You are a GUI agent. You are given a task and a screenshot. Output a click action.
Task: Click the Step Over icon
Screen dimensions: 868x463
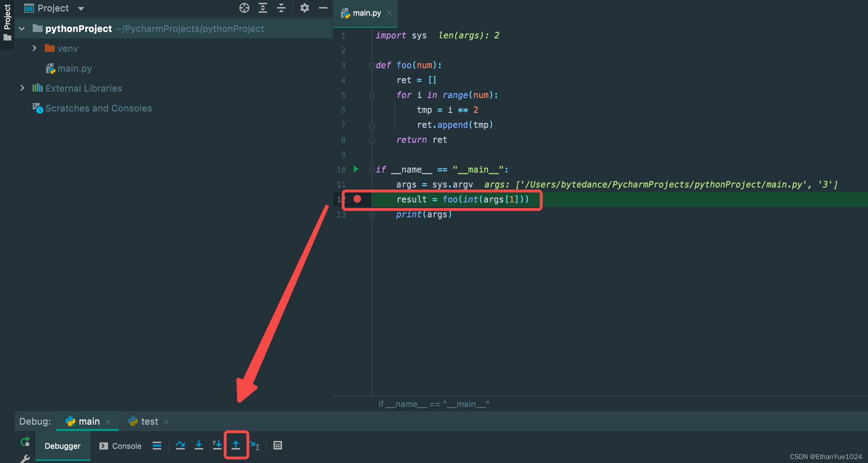point(180,445)
